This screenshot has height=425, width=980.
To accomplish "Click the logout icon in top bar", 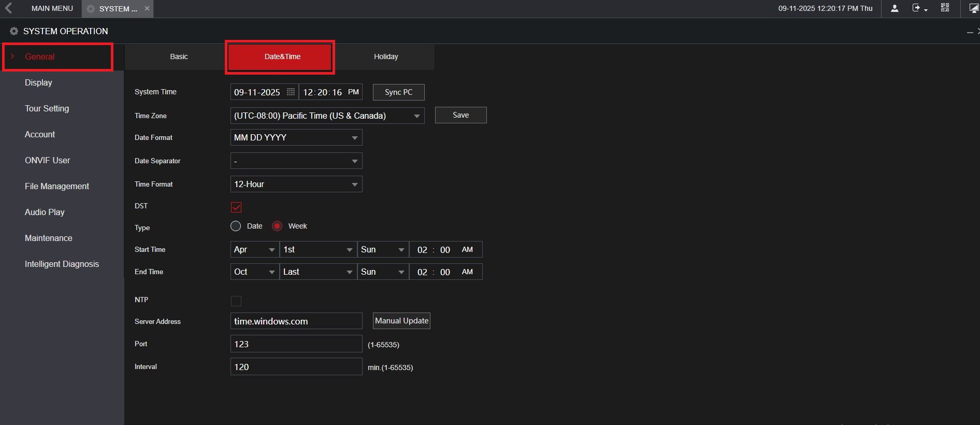I will coord(917,8).
